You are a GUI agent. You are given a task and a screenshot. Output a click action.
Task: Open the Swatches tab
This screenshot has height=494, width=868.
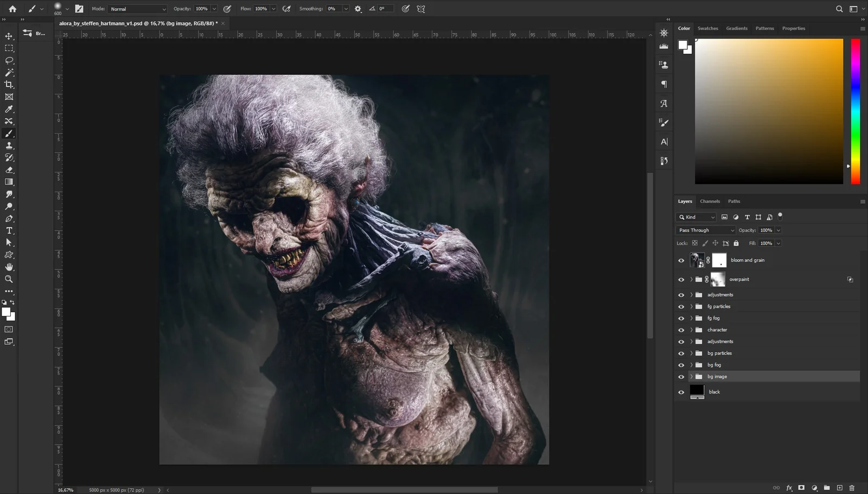point(708,28)
